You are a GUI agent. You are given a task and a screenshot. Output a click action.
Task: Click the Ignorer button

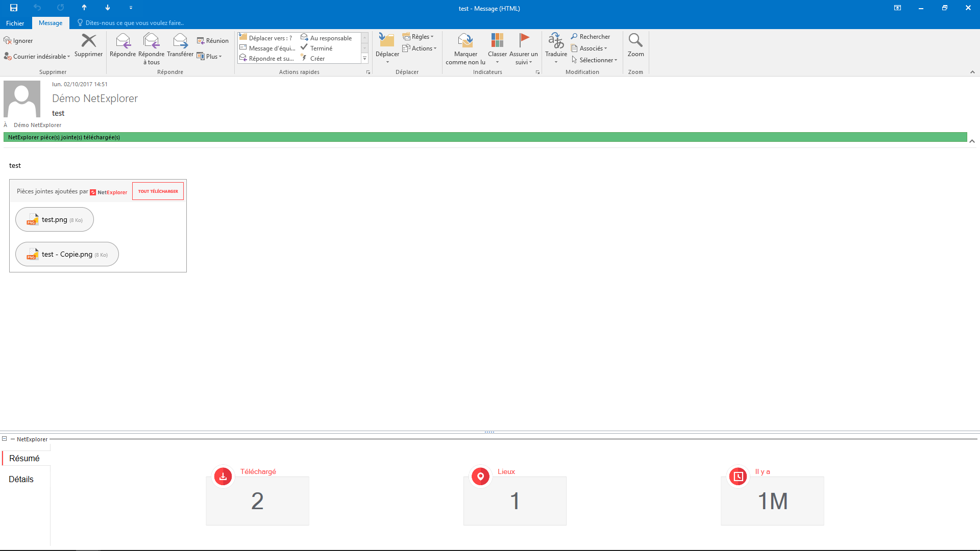[x=18, y=41]
